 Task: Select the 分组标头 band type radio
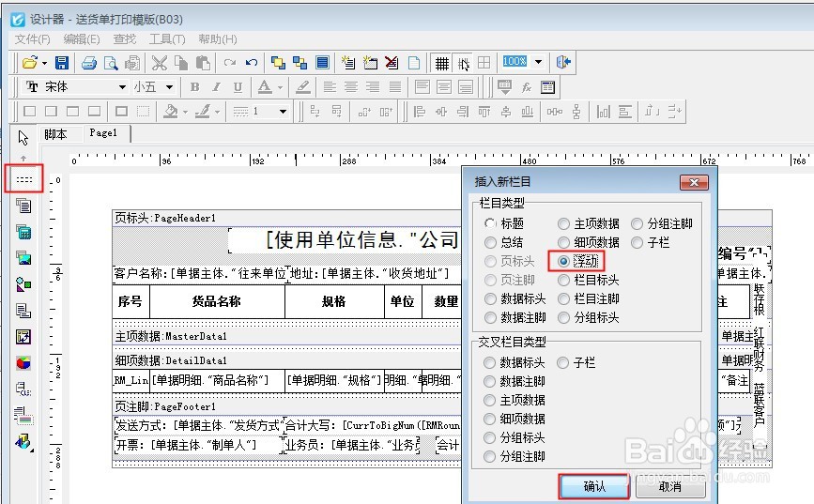563,317
